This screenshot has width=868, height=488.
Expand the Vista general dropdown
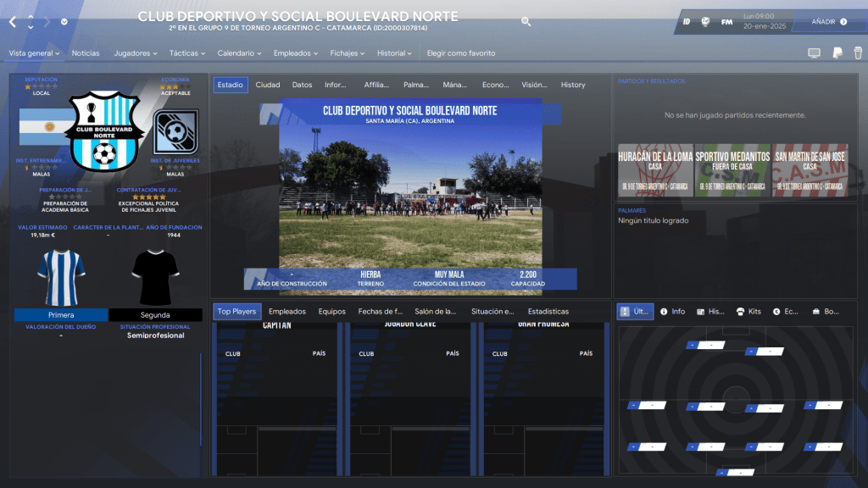pos(34,53)
